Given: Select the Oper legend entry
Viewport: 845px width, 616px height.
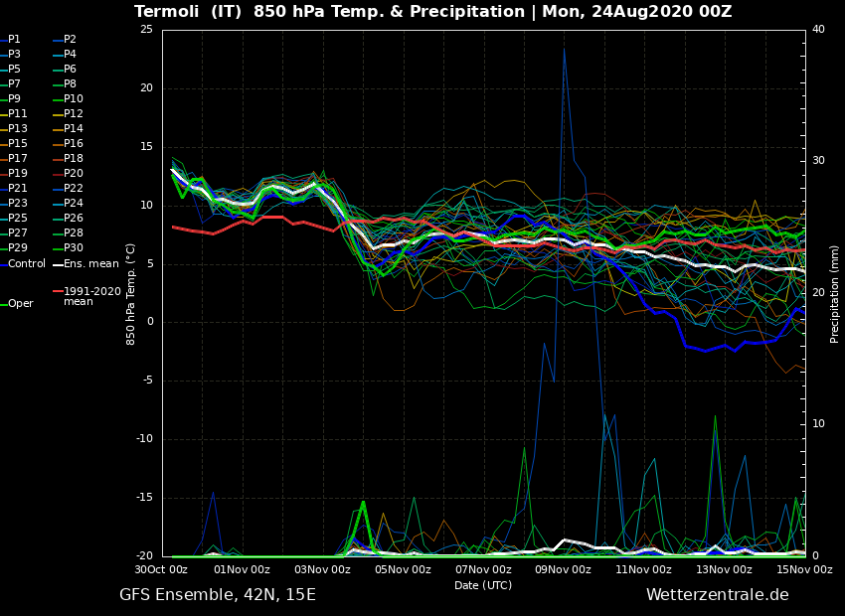Looking at the screenshot, I should 20,304.
